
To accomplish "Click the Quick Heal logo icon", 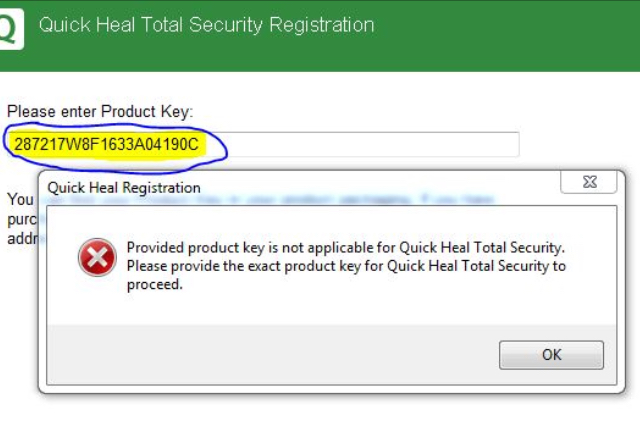I will [9, 28].
